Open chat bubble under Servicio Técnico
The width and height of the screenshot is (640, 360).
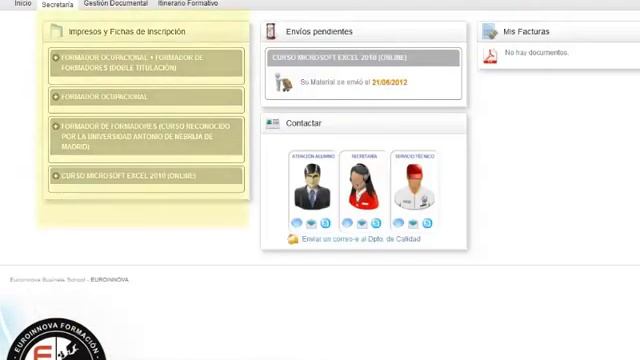click(398, 223)
